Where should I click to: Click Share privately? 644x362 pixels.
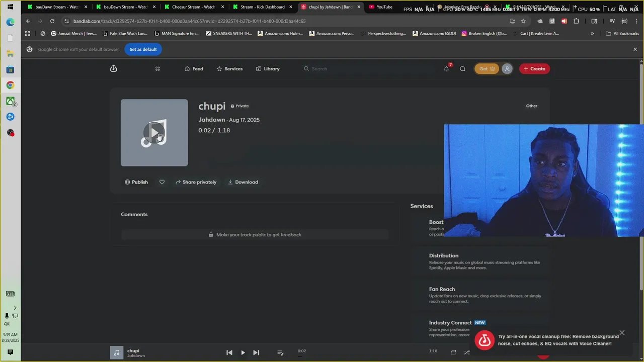point(196,182)
